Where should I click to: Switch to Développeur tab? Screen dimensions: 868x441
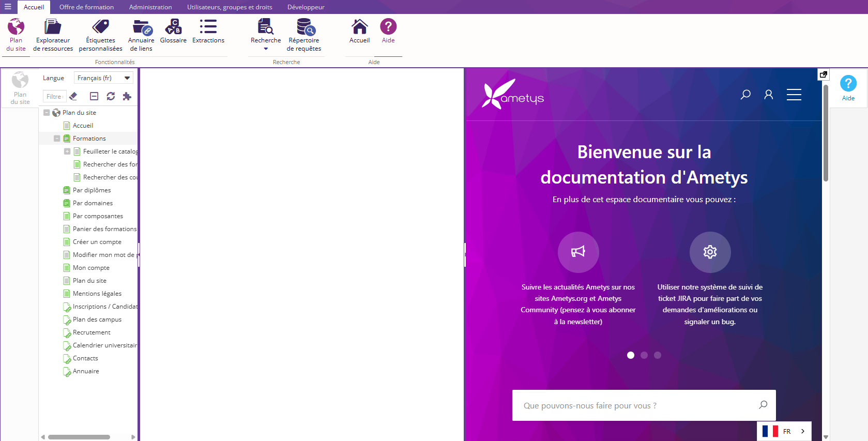coord(306,7)
